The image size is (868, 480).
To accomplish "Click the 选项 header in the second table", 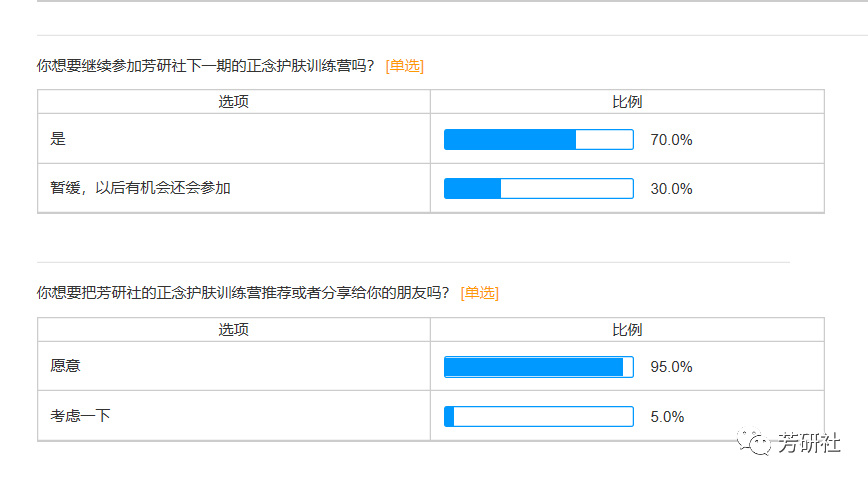I will coord(234,330).
